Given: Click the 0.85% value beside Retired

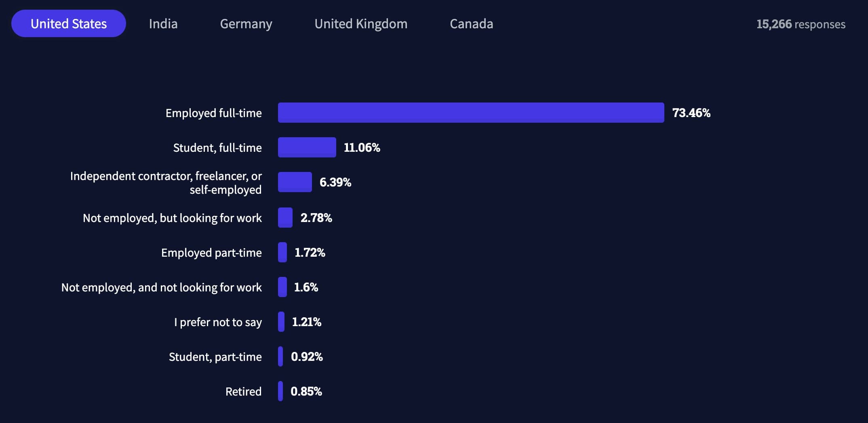Looking at the screenshot, I should click(306, 391).
